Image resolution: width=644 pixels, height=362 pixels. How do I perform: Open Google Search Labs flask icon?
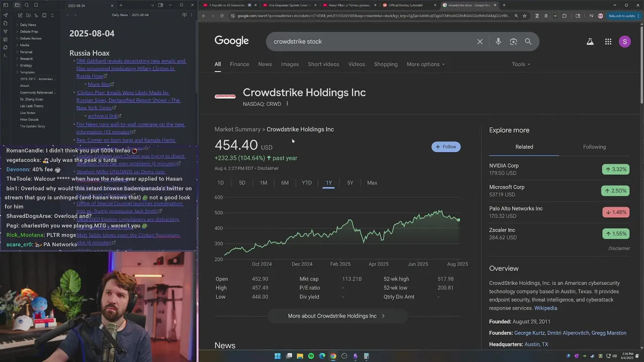(590, 42)
